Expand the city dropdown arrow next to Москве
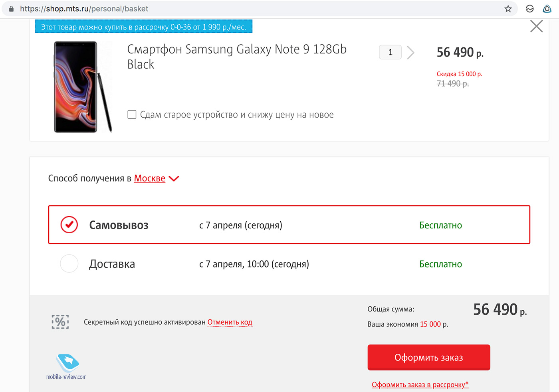Viewport: 559px width, 392px height. click(x=174, y=179)
